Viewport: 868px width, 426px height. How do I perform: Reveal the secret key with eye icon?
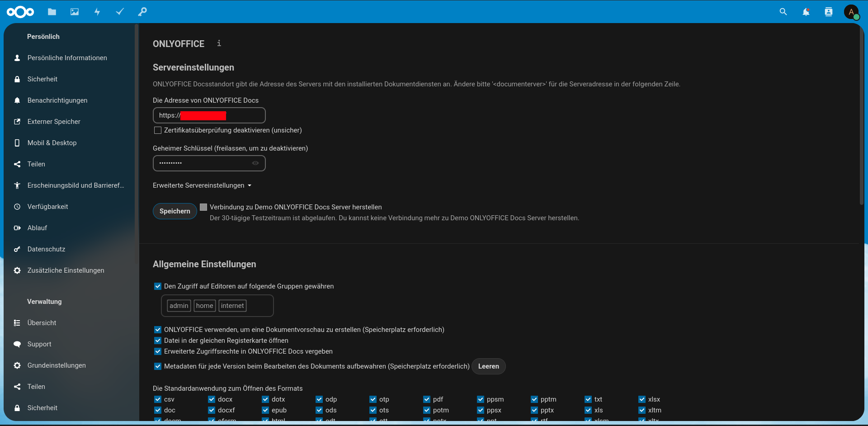pyautogui.click(x=255, y=163)
